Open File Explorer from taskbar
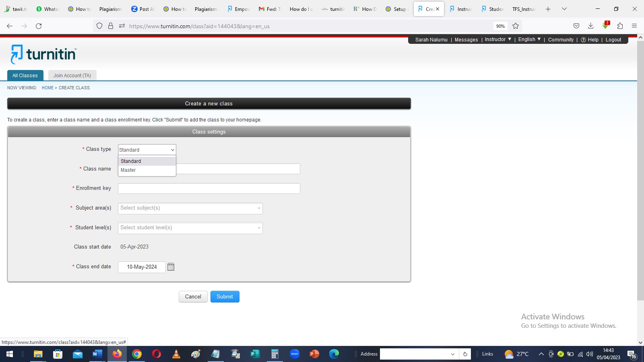Screen dimensions: 644x362 (38, 354)
